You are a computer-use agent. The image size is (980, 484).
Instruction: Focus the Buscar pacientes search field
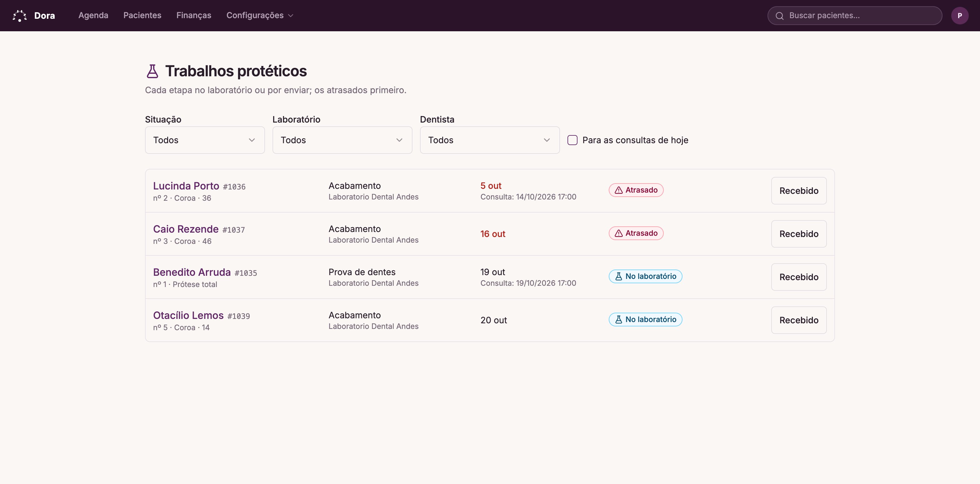pyautogui.click(x=854, y=16)
